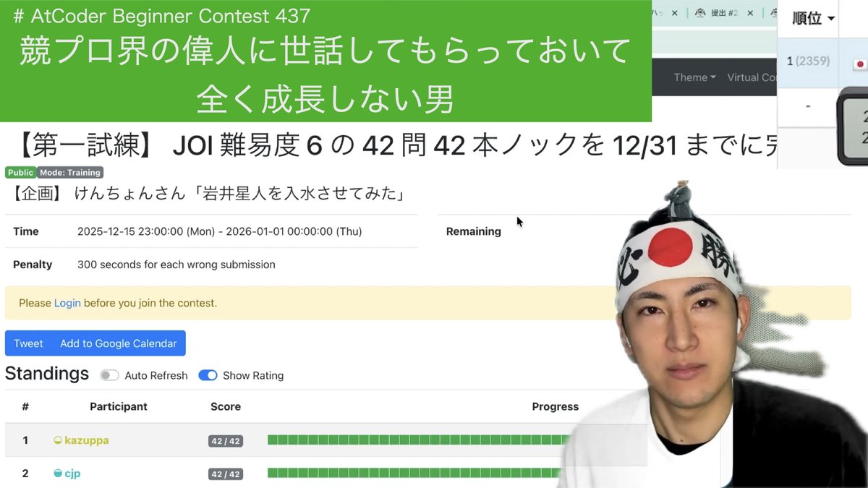The height and width of the screenshot is (488, 868).
Task: Follow the Login link in the notice
Action: point(67,303)
